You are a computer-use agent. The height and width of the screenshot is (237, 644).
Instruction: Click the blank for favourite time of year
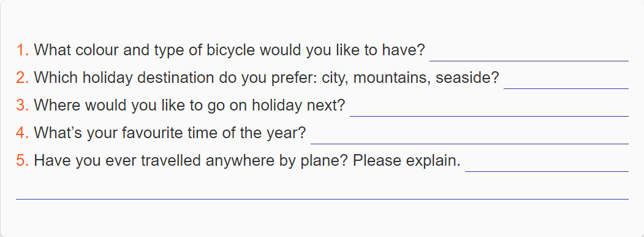469,134
